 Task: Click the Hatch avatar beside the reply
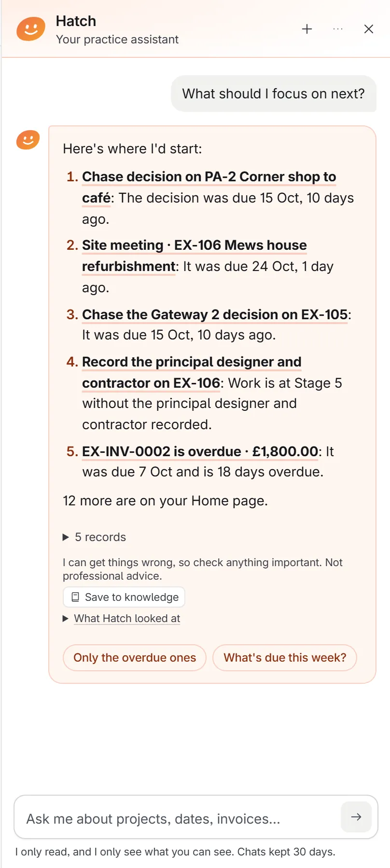(28, 140)
